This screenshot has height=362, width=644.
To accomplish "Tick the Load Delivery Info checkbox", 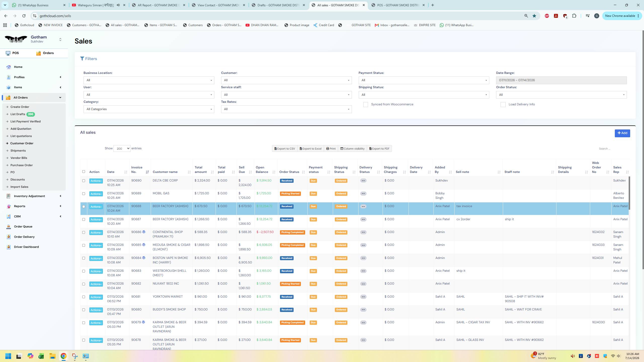I will (503, 105).
